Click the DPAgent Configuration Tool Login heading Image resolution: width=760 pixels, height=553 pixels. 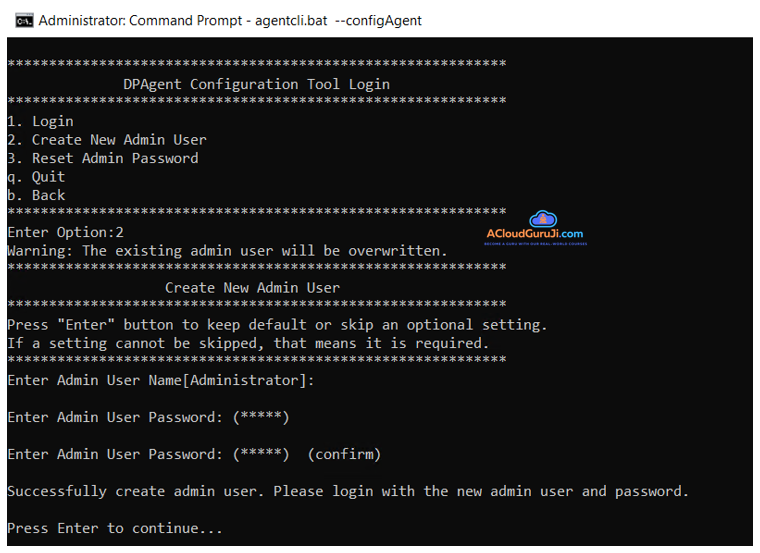pyautogui.click(x=256, y=84)
